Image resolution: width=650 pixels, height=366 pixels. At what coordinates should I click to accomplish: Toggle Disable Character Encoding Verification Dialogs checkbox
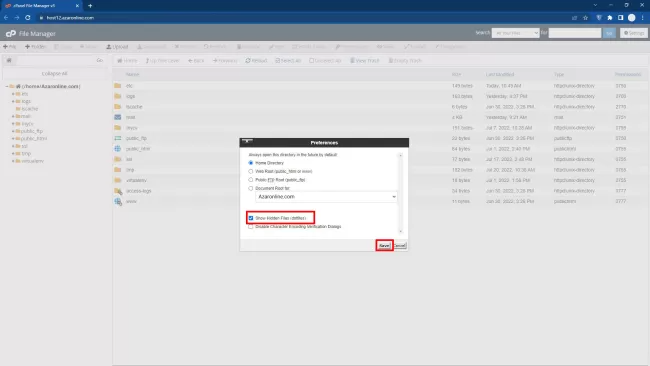251,227
